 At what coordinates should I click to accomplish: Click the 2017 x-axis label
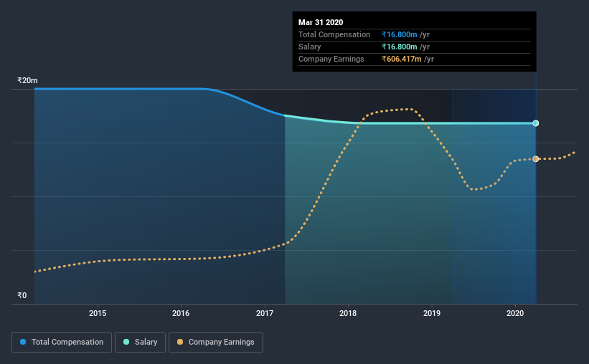pos(265,313)
